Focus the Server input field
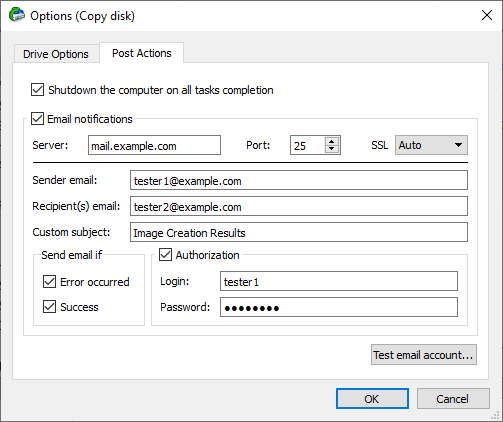Viewport: 503px width, 422px height. (x=154, y=145)
